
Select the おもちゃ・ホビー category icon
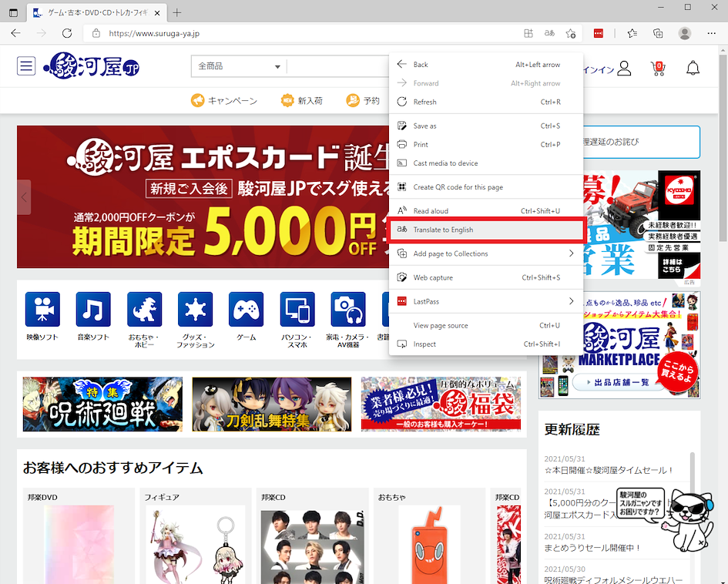coord(144,309)
